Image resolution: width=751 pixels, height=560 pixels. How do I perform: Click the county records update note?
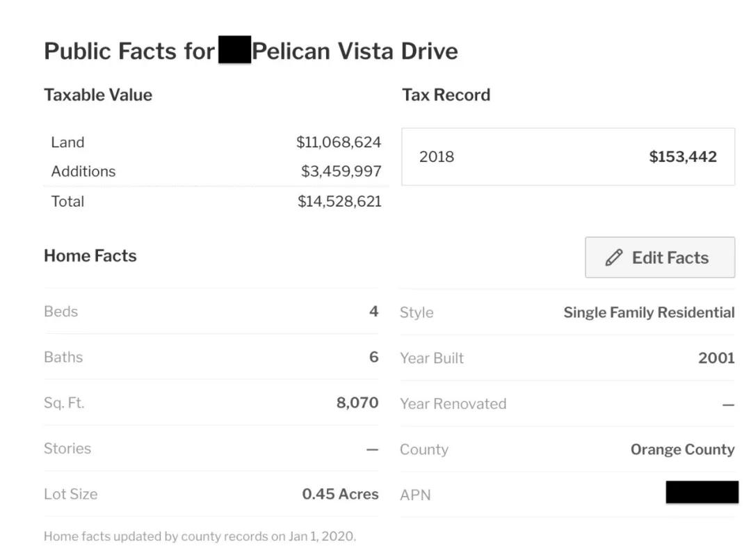click(200, 536)
